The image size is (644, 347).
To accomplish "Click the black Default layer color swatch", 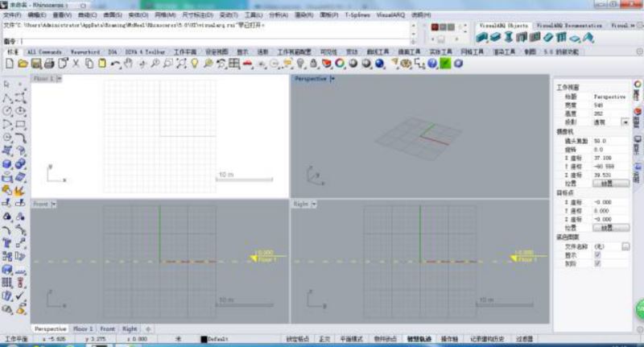I will click(x=204, y=339).
